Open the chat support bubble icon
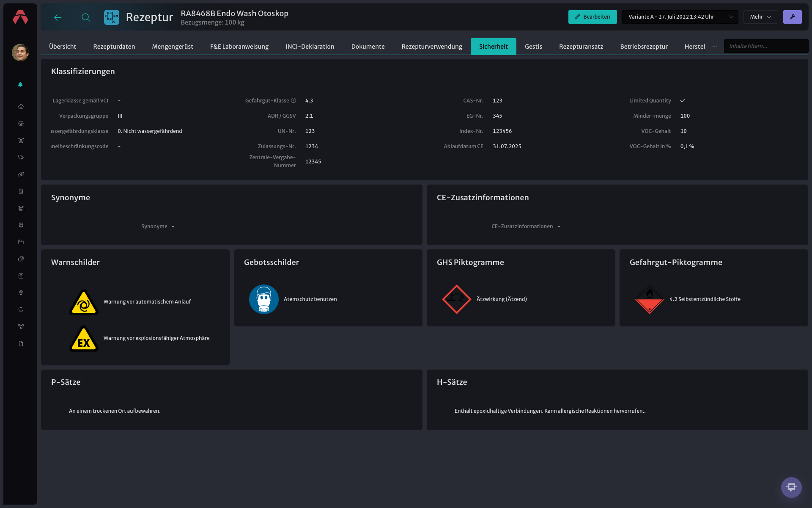 pos(791,487)
